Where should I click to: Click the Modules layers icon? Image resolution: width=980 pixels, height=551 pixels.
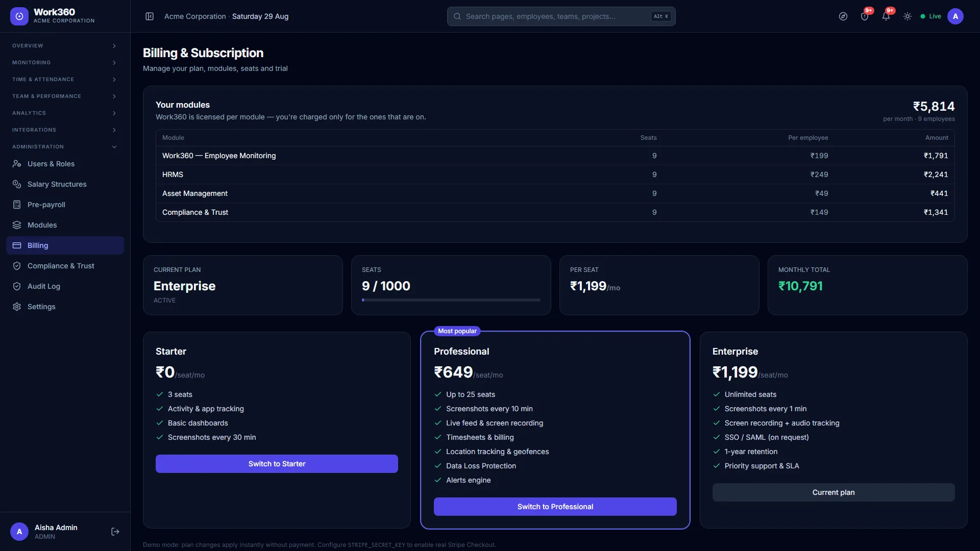click(17, 225)
